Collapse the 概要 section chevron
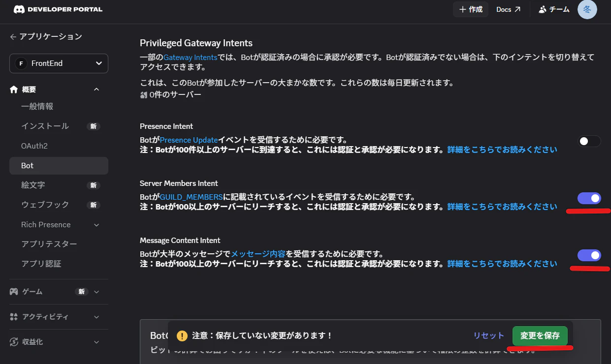This screenshot has width=611, height=364. click(x=96, y=90)
